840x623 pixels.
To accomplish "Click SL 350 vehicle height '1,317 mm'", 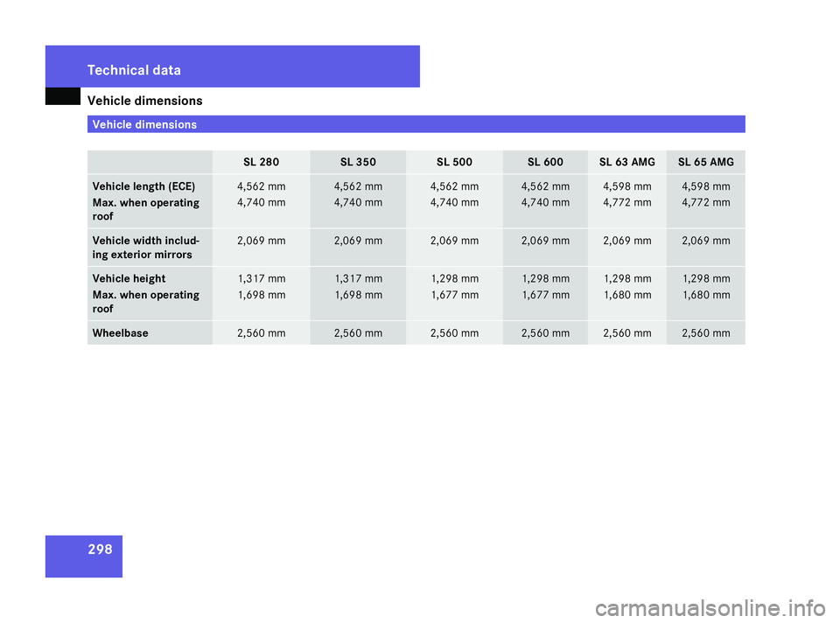I will pos(359,278).
